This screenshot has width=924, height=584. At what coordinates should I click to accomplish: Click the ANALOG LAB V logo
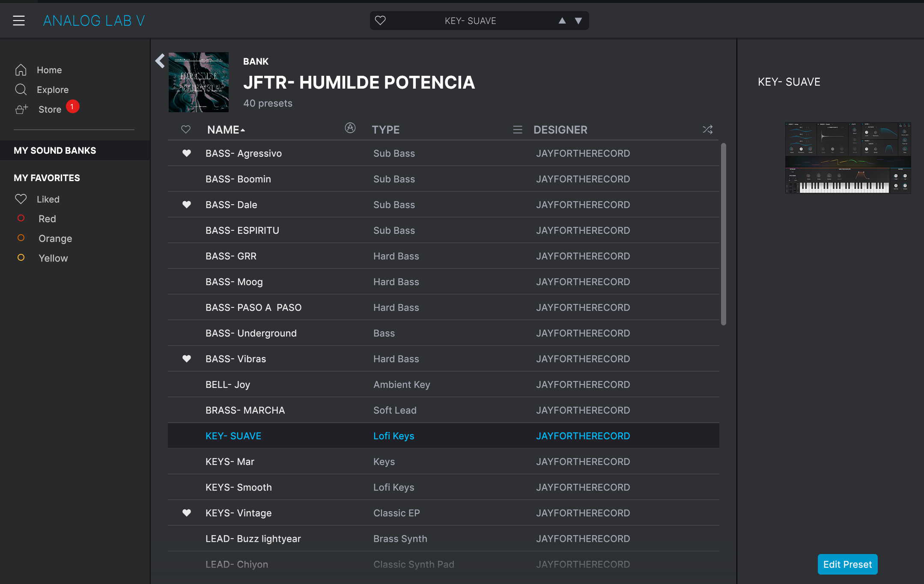tap(94, 21)
